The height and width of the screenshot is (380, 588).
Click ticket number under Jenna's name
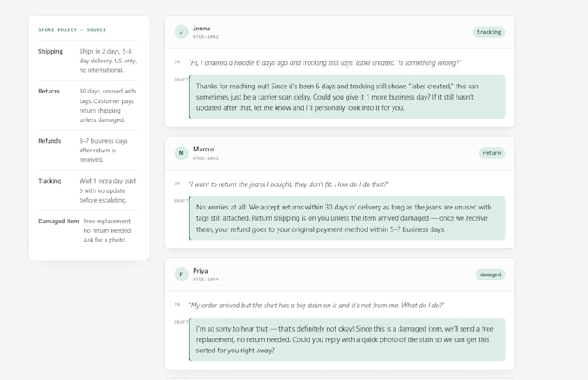pyautogui.click(x=206, y=37)
